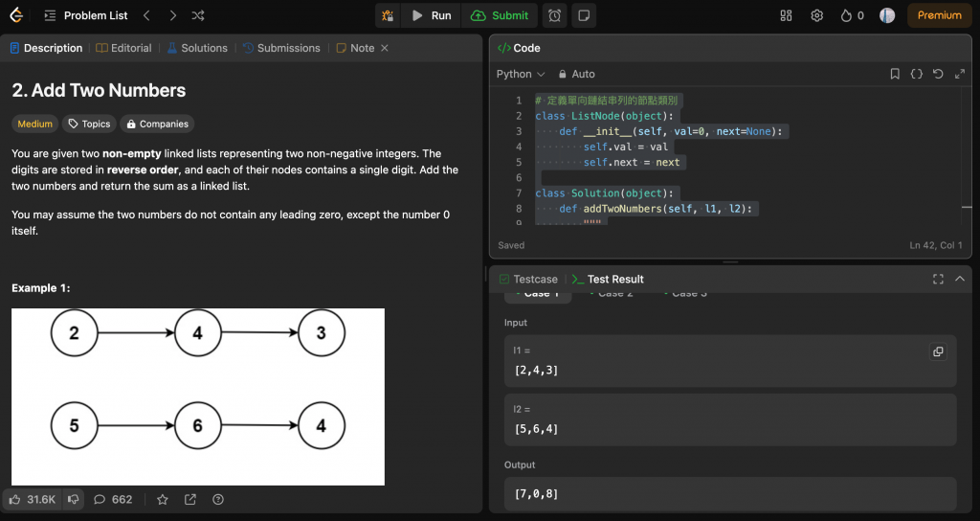This screenshot has height=521, width=980.
Task: Collapse the Test Result panel chevron
Action: coord(960,279)
